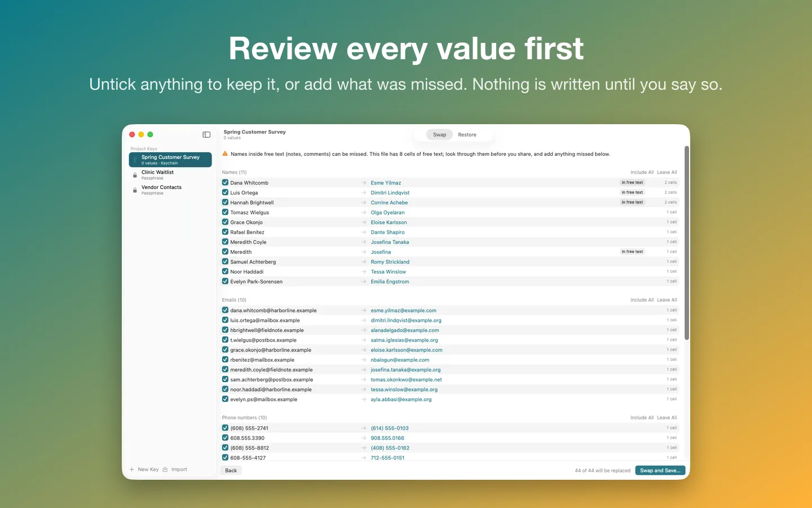Click the warning triangle icon in notice
The width and height of the screenshot is (812, 508).
(x=225, y=154)
